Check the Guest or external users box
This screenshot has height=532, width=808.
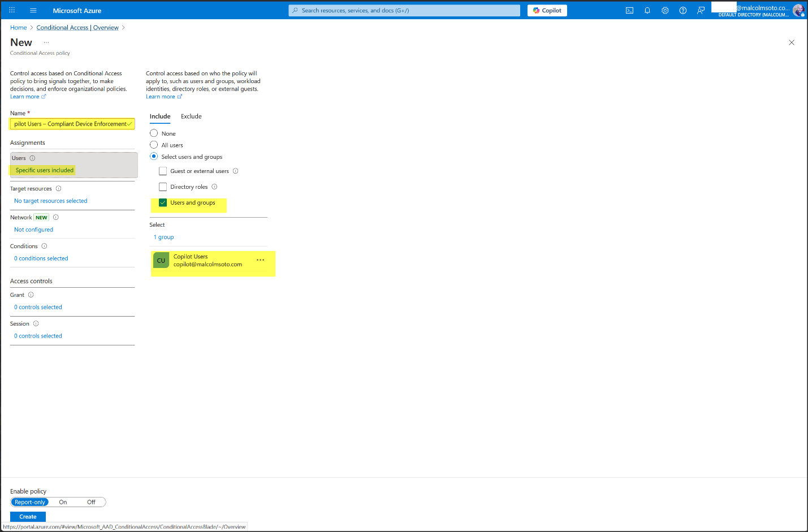coord(163,171)
